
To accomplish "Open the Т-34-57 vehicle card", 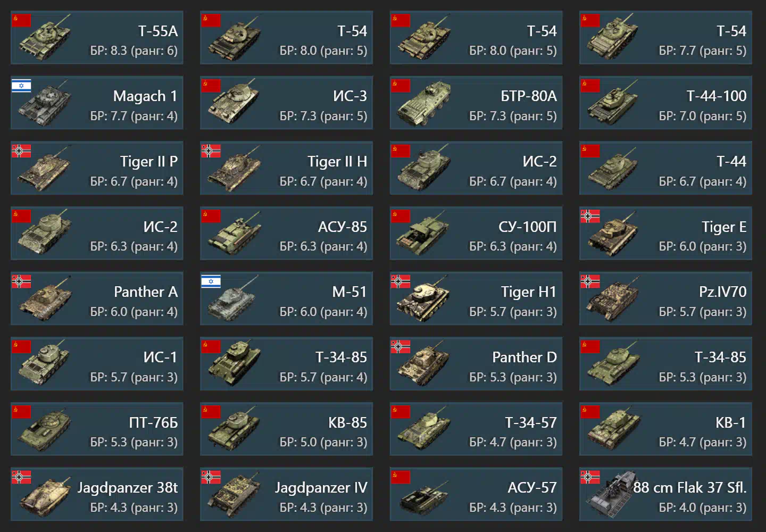I will (476, 429).
